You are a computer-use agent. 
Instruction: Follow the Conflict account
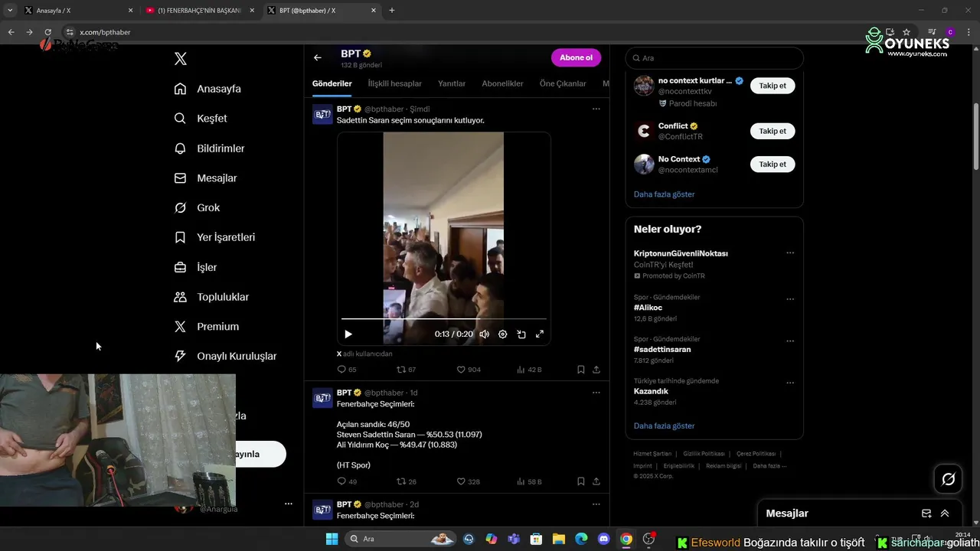coord(773,131)
